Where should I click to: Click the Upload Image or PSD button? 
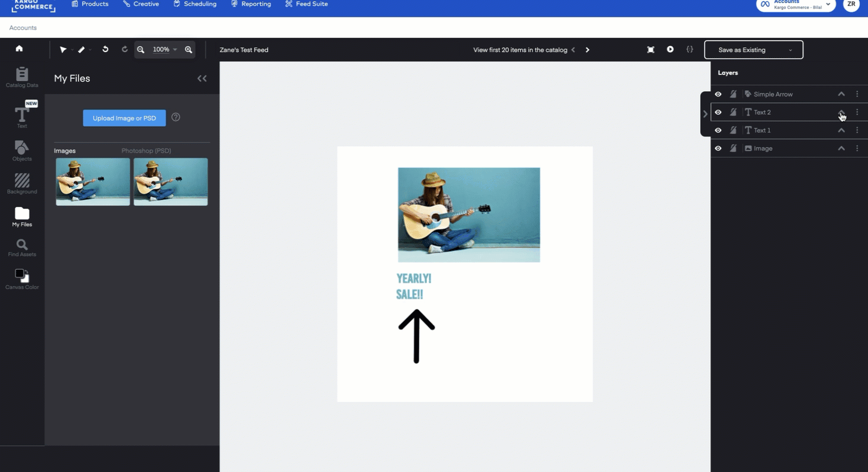pos(124,118)
